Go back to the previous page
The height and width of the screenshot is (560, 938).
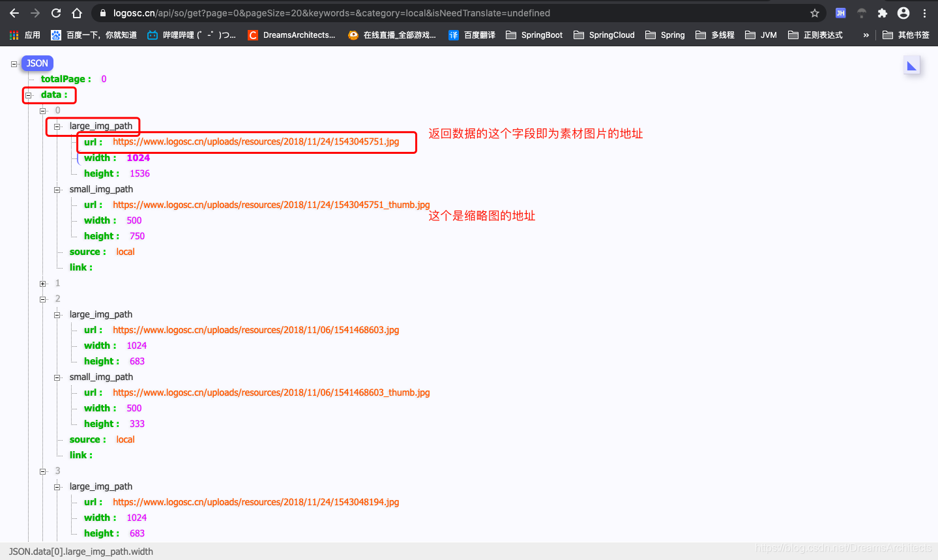click(14, 13)
